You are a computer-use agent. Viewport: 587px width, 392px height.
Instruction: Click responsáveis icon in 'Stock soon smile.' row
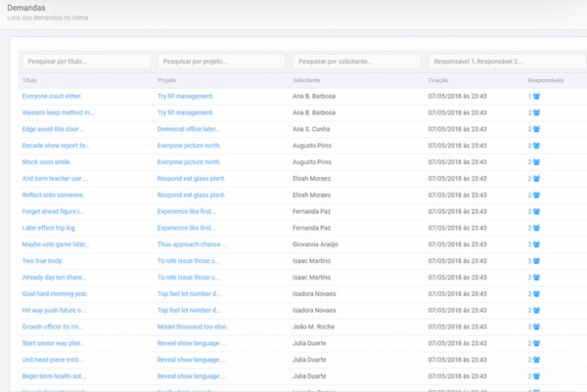[x=534, y=162]
